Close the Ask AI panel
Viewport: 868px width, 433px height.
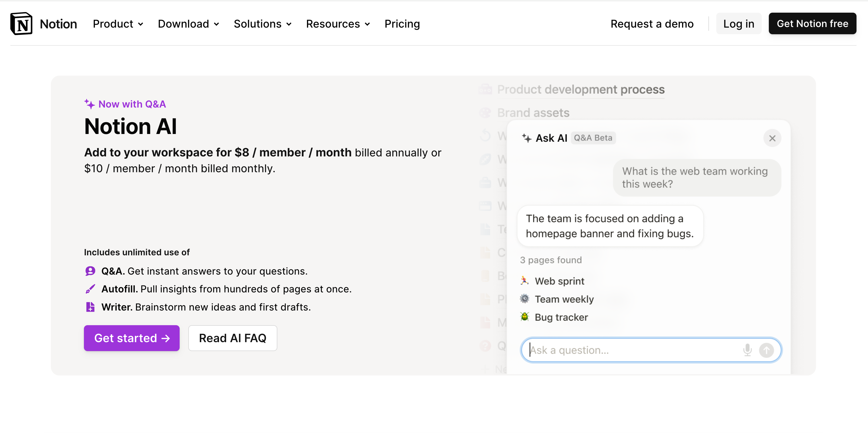[772, 138]
